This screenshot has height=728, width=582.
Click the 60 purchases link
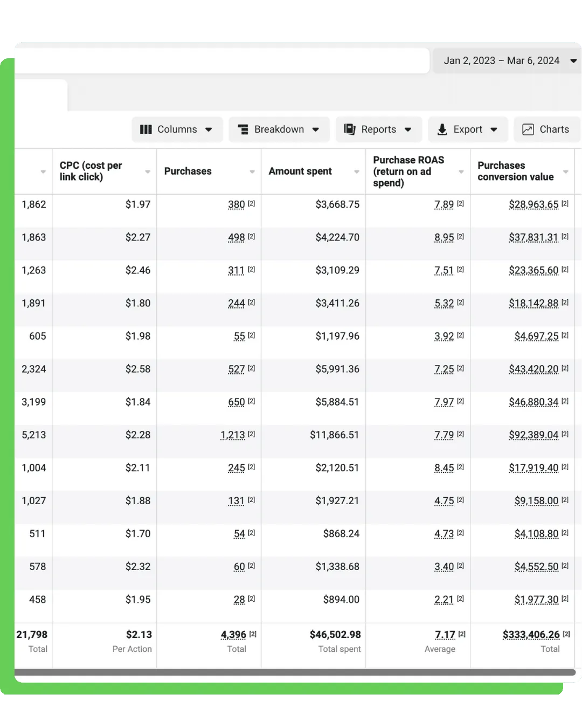pos(240,566)
